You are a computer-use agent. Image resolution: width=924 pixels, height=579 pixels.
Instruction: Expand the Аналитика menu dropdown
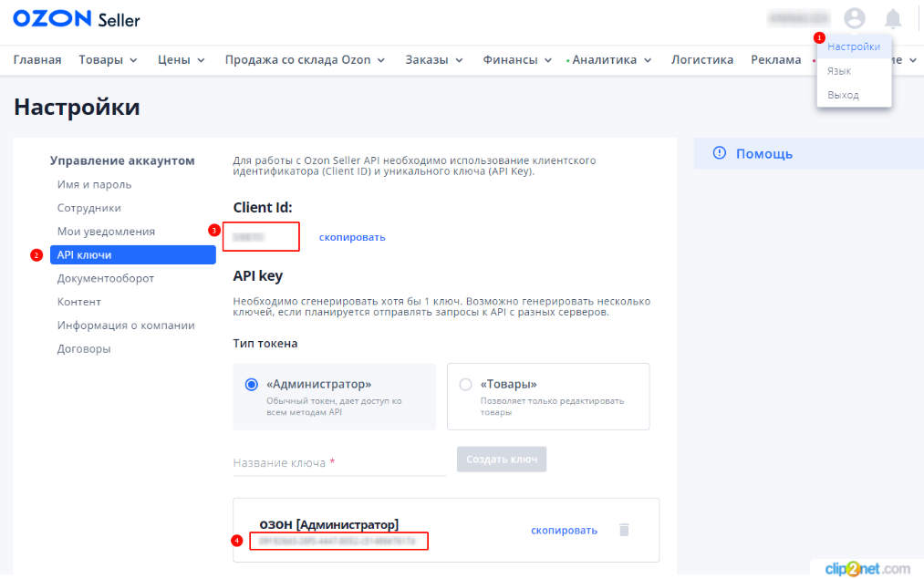(x=610, y=59)
